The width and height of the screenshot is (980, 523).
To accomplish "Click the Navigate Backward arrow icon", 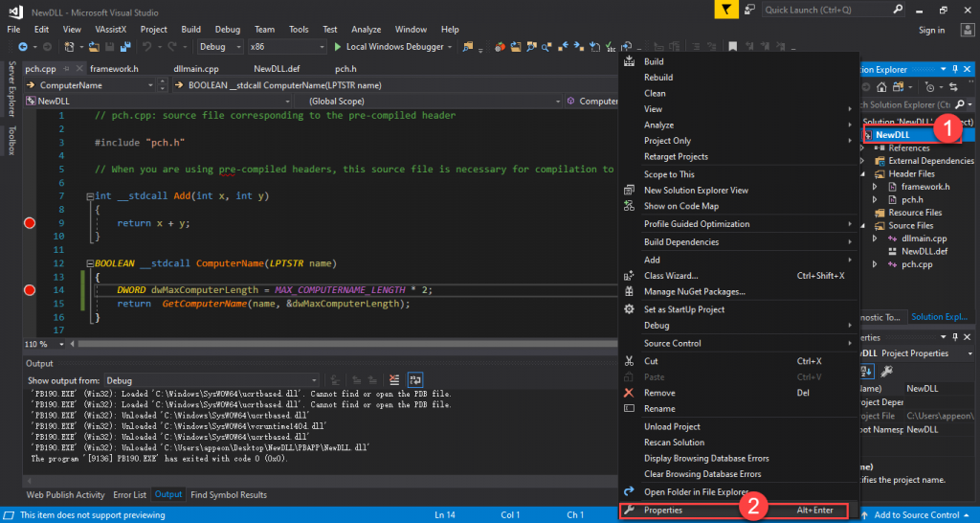I will pyautogui.click(x=22, y=47).
